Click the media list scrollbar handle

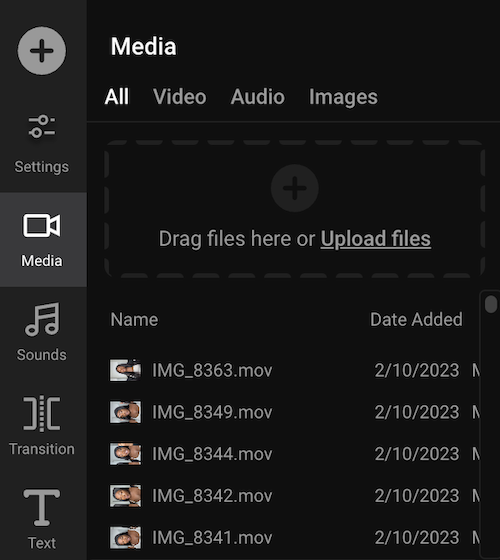[x=491, y=304]
